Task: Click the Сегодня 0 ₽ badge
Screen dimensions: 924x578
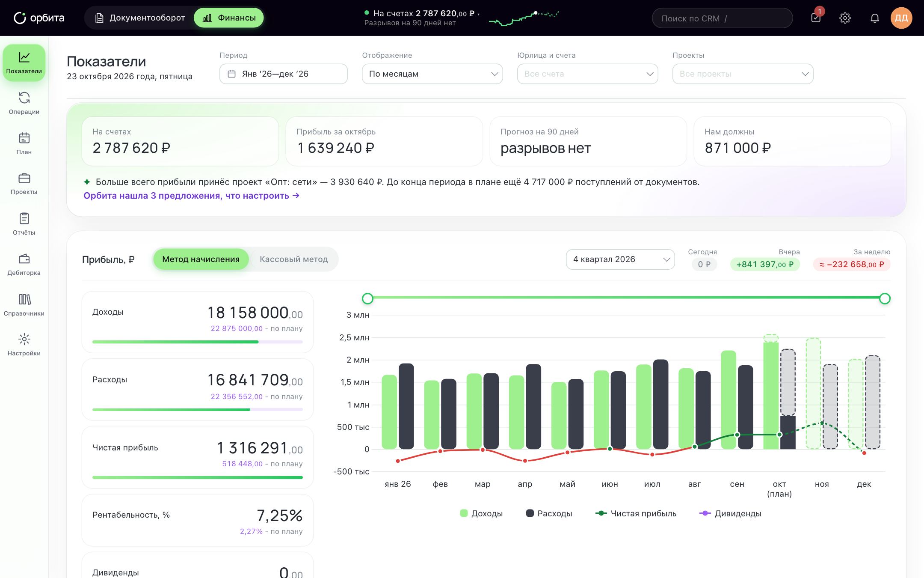Action: [704, 265]
